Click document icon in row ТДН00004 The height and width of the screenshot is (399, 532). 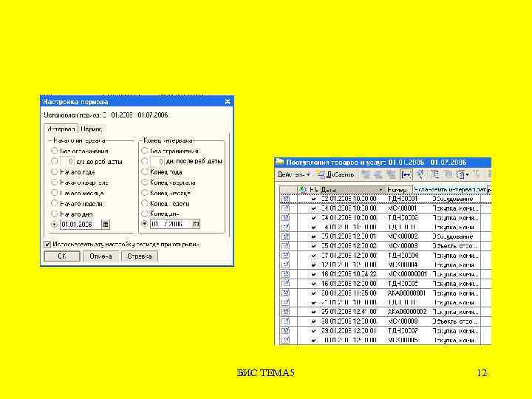(285, 255)
